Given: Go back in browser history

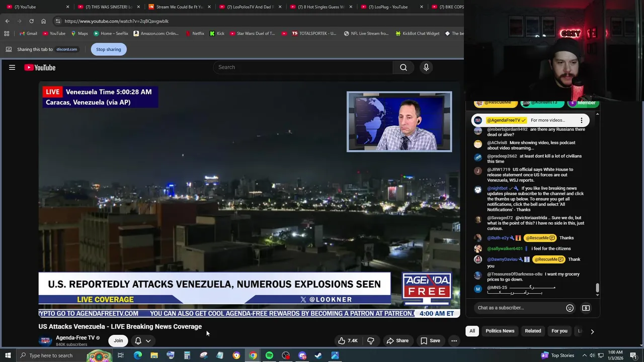Looking at the screenshot, I should (7, 21).
